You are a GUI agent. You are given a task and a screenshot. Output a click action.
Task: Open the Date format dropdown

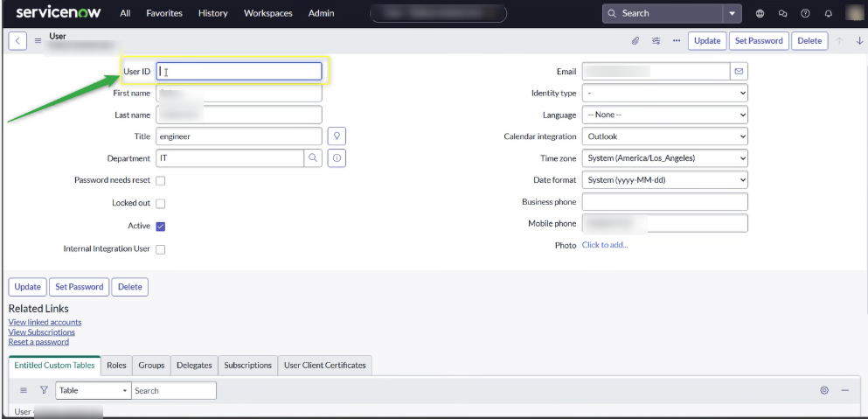pyautogui.click(x=665, y=180)
